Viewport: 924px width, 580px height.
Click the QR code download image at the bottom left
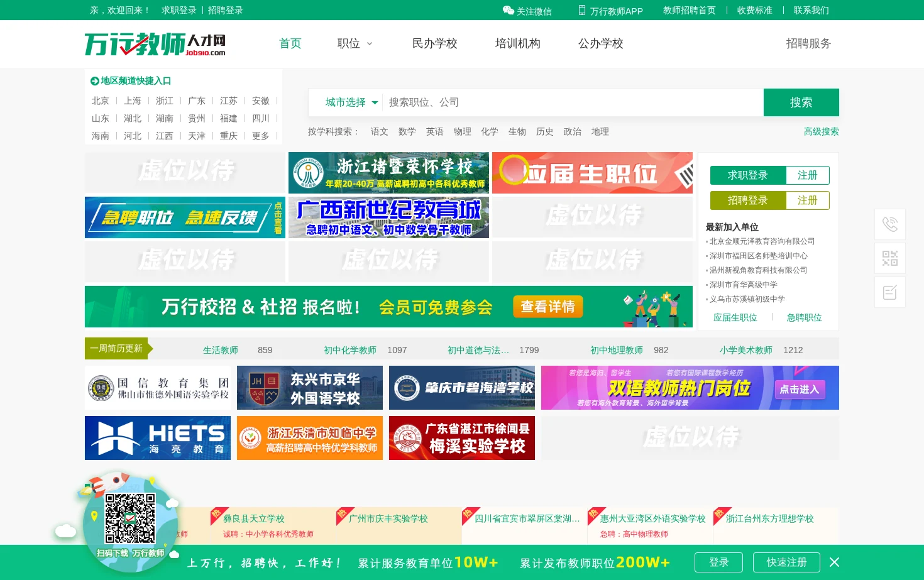[130, 518]
